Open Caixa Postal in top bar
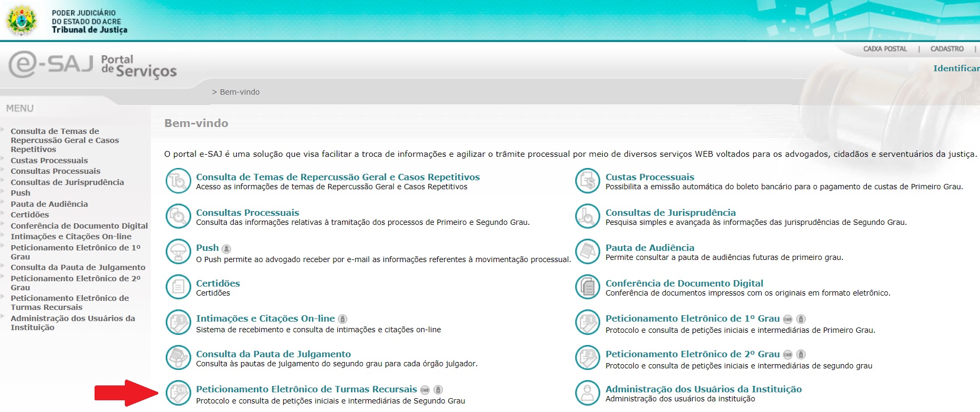Image resolution: width=980 pixels, height=412 pixels. [x=885, y=49]
